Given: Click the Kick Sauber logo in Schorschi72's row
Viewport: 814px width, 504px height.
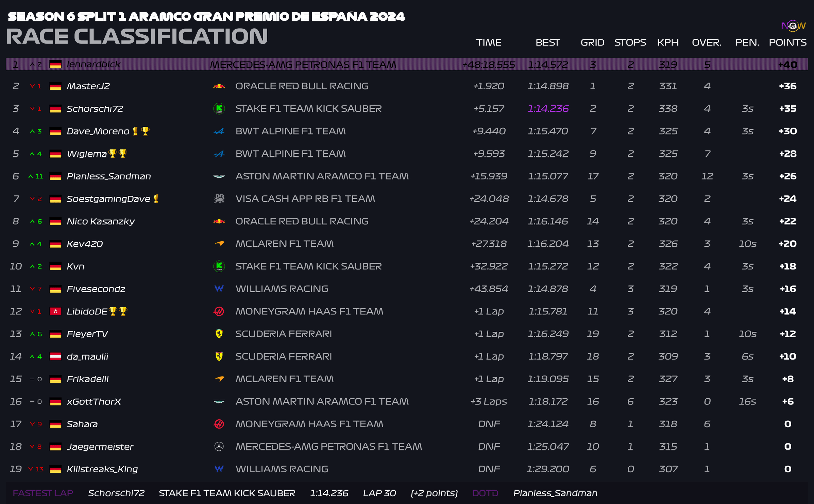Looking at the screenshot, I should (x=219, y=109).
